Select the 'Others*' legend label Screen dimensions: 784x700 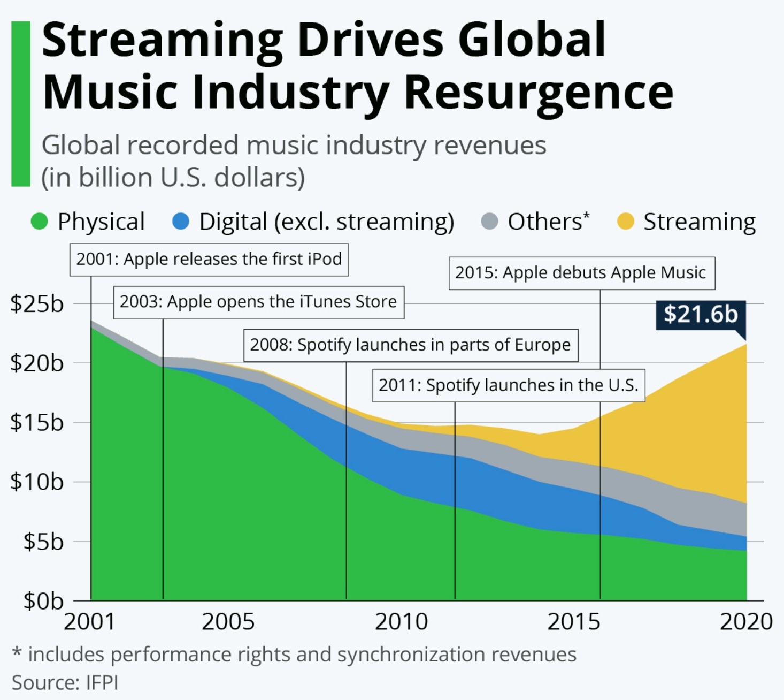549,221
